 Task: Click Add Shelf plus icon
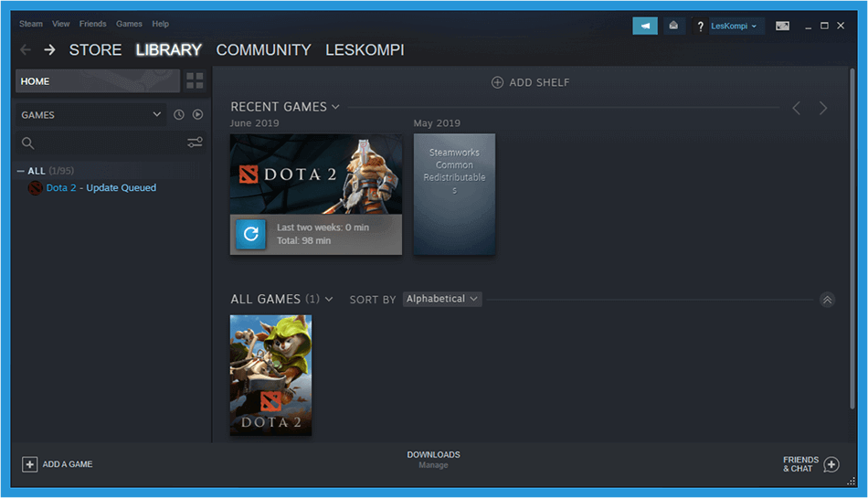(497, 82)
